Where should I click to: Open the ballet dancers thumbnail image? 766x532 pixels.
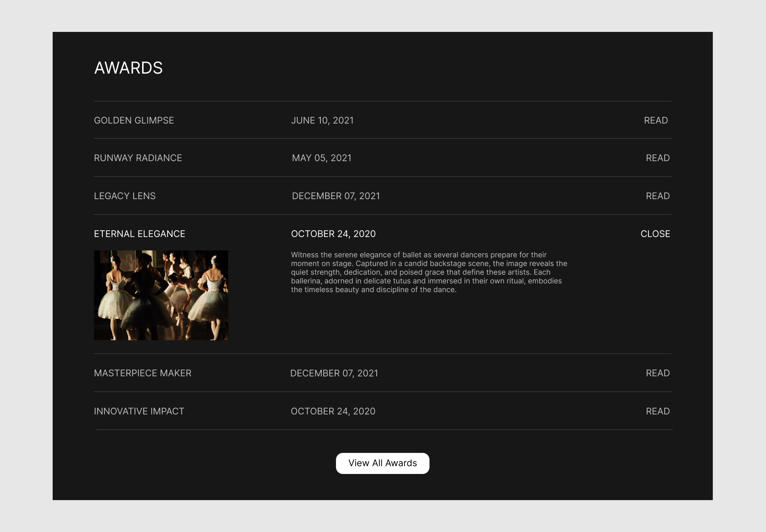[161, 295]
